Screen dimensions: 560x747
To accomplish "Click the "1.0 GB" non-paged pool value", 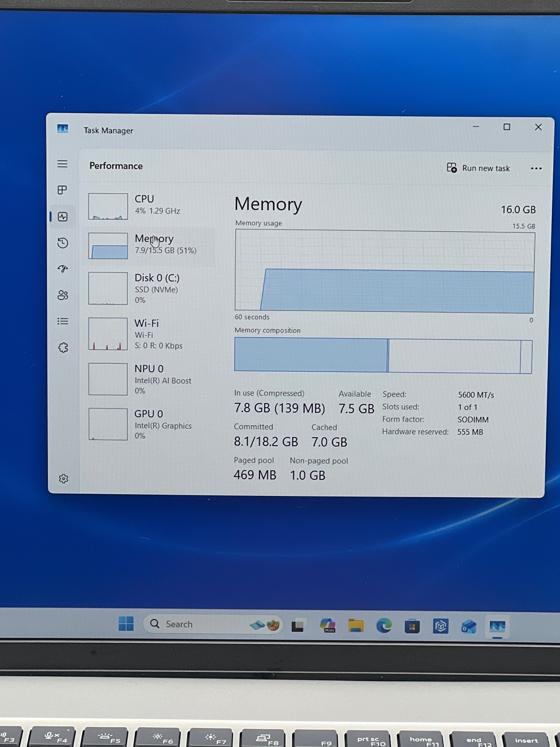I will (x=308, y=475).
